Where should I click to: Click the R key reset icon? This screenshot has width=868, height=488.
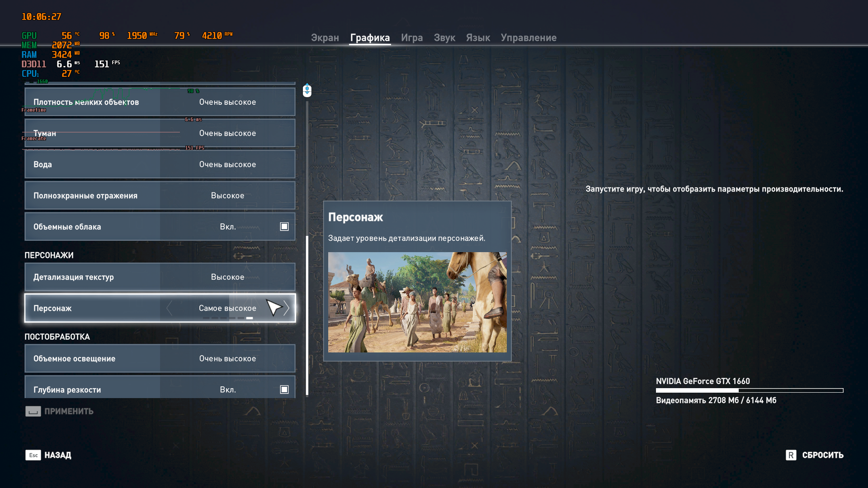791,455
